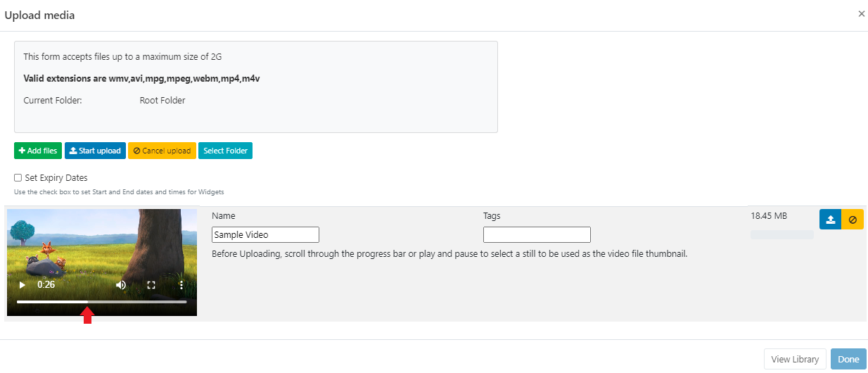The width and height of the screenshot is (868, 373).
Task: Enable the Set Expiry Dates checkbox
Action: click(x=18, y=178)
